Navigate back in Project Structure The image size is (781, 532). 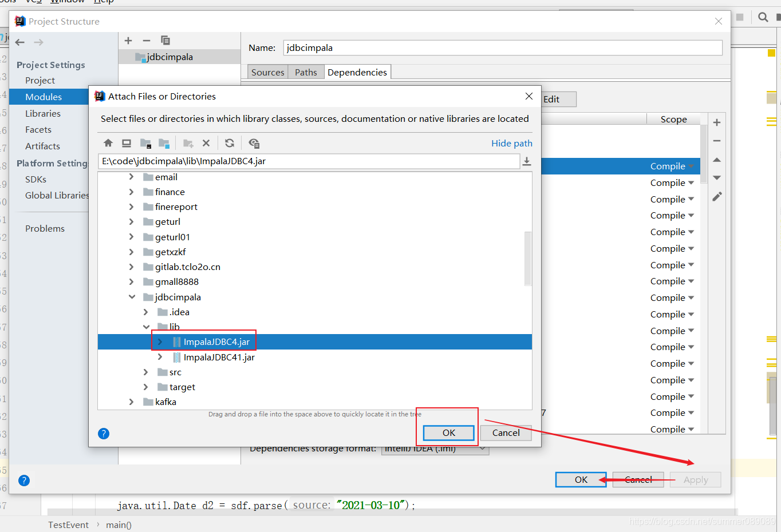tap(20, 42)
